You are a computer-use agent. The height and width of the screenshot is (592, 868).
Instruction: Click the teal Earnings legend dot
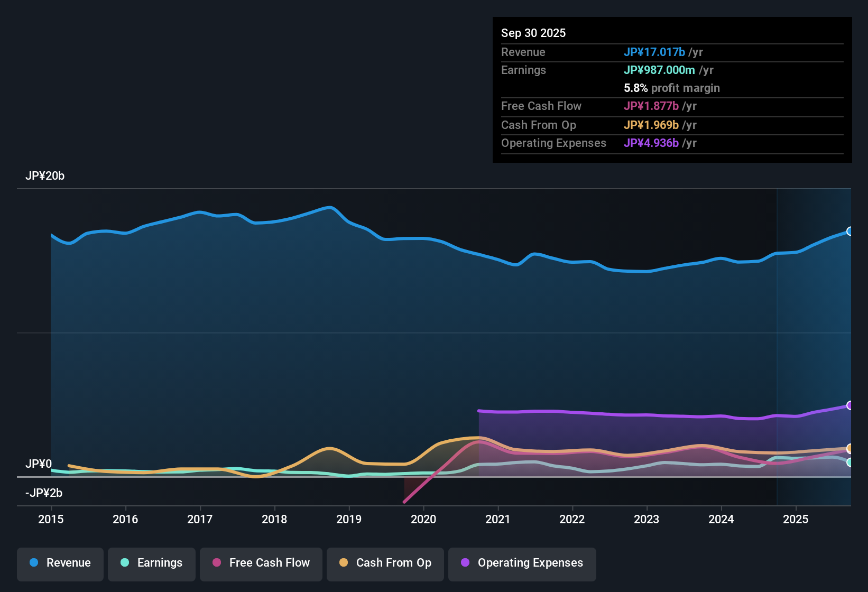pyautogui.click(x=125, y=563)
